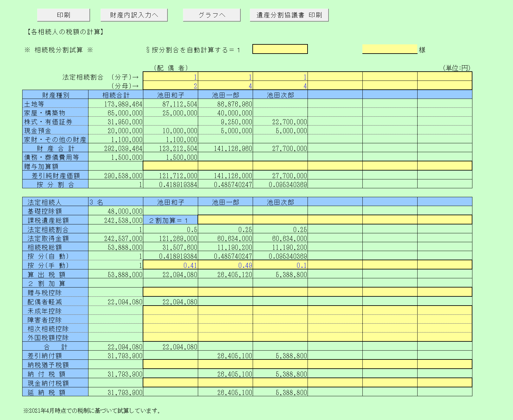The height and width of the screenshot is (420, 513).
Task: Click 法定取得金額 value 121,269,000
Action: 171,238
